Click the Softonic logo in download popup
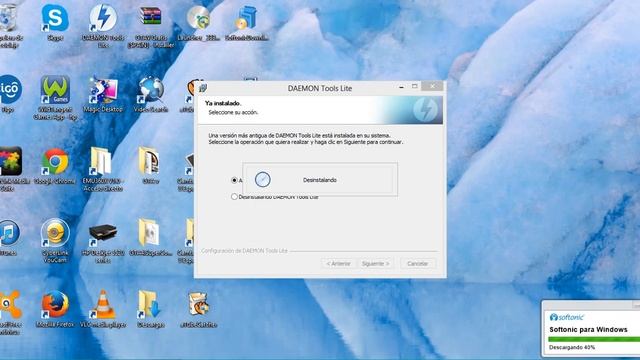Screen dimensions: 640x360 (567, 317)
